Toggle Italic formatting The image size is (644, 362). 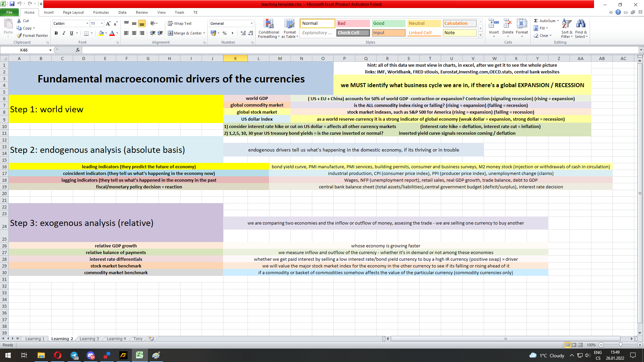pyautogui.click(x=64, y=33)
